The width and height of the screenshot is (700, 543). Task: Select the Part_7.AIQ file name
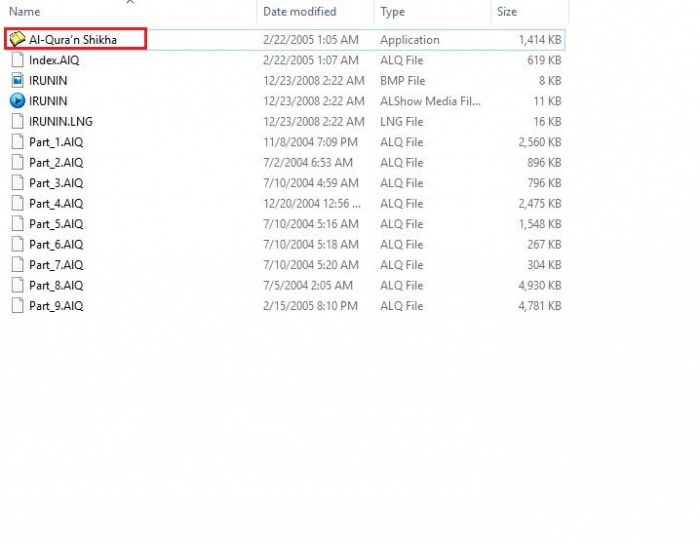56,265
